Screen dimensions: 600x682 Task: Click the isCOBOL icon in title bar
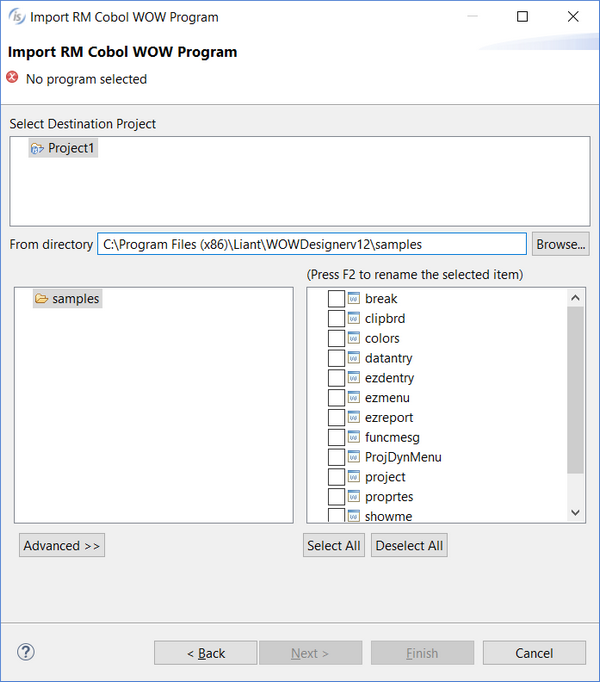(17, 17)
